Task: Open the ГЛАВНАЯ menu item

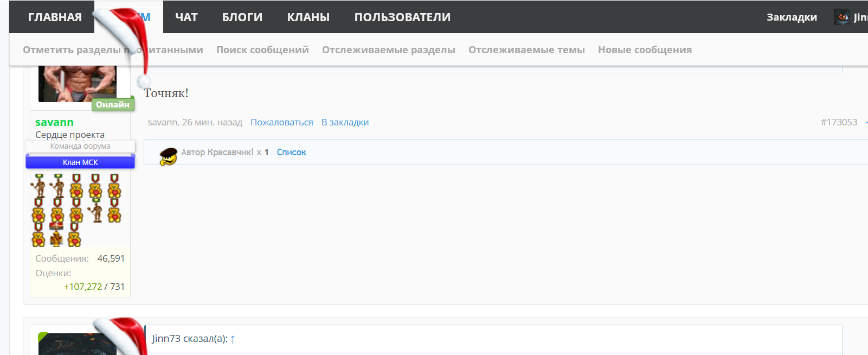Action: (55, 17)
